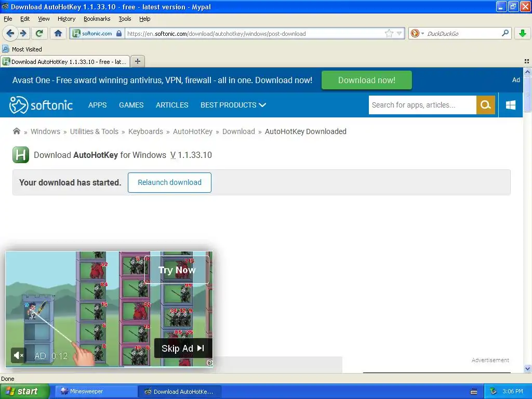
Task: Click the keyboard tray icon
Action: 474,392
